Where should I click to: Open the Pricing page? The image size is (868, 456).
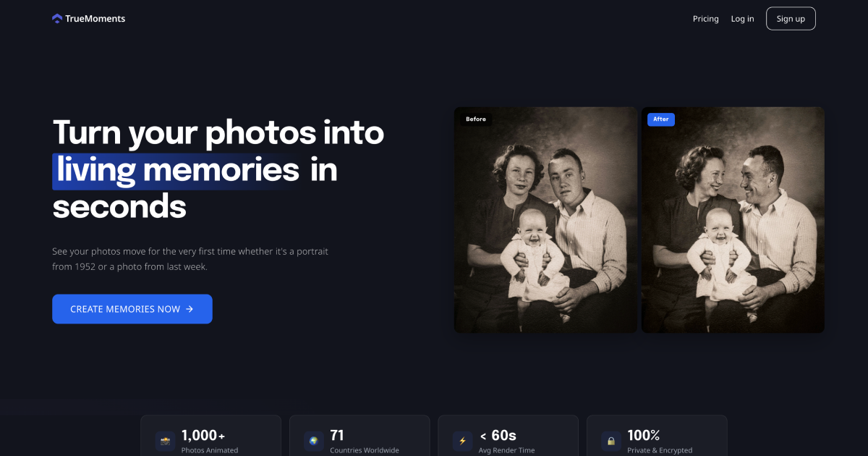[705, 19]
